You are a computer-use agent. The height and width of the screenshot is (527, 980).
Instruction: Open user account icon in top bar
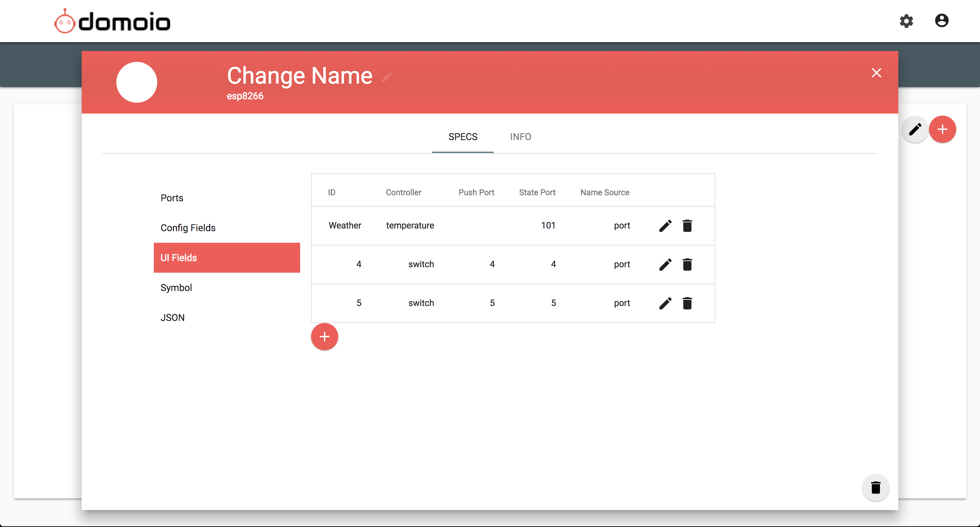(x=942, y=20)
